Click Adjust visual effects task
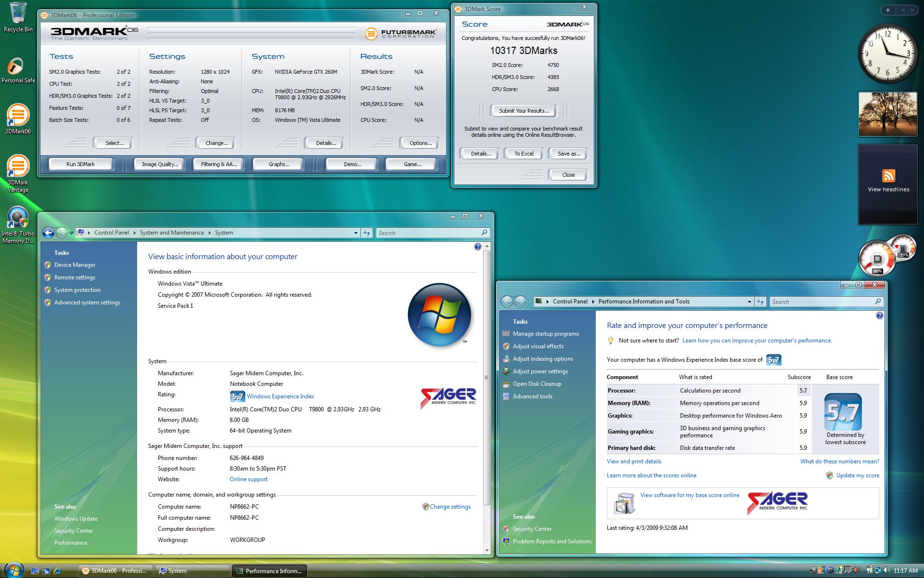 coord(538,346)
